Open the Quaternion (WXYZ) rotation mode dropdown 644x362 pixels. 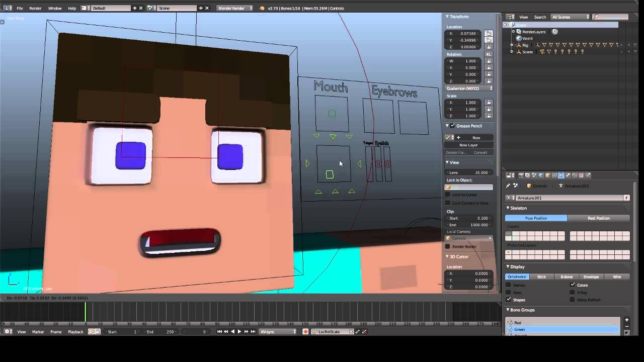pyautogui.click(x=469, y=88)
